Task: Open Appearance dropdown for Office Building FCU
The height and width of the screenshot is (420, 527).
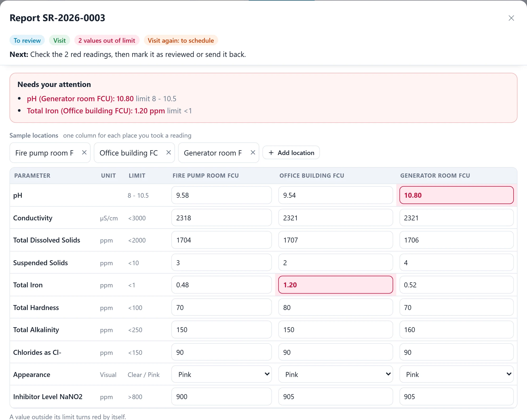Action: (335, 374)
